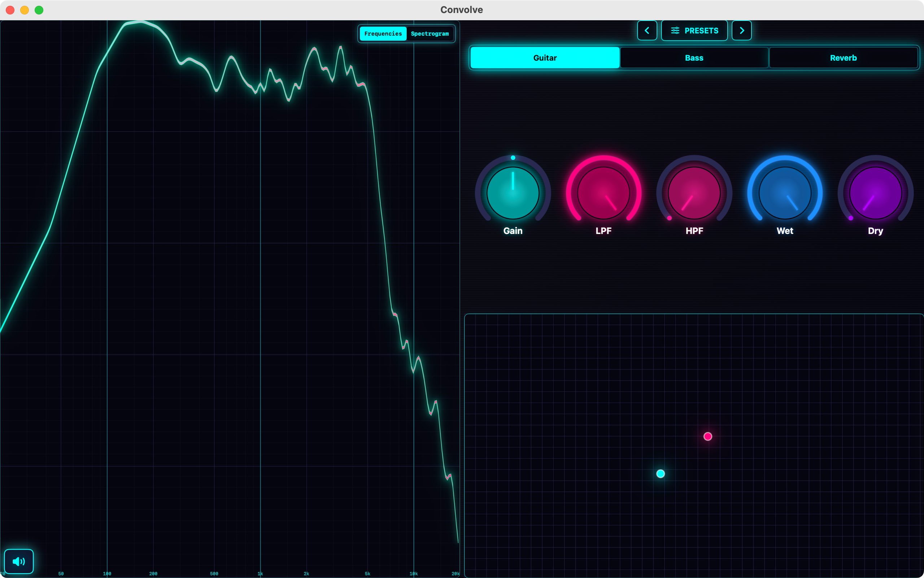Viewport: 924px width, 578px height.
Task: Toggle the speaker mute button
Action: pos(19,561)
